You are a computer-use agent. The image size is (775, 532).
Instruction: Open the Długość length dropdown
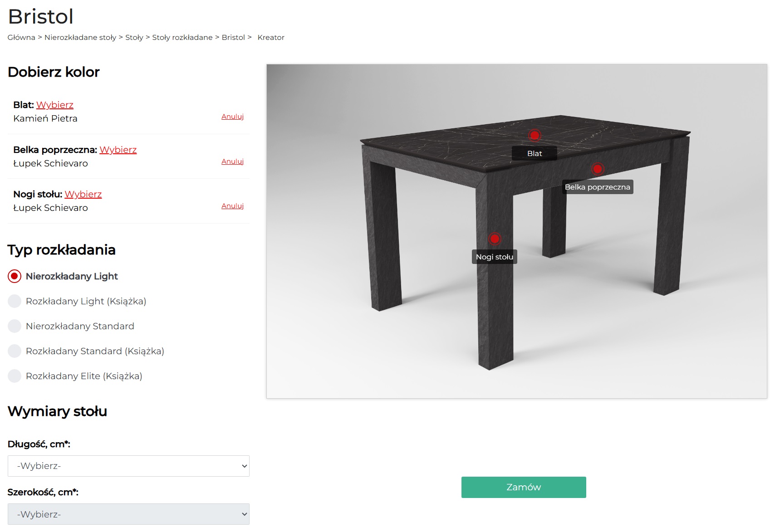pos(128,466)
